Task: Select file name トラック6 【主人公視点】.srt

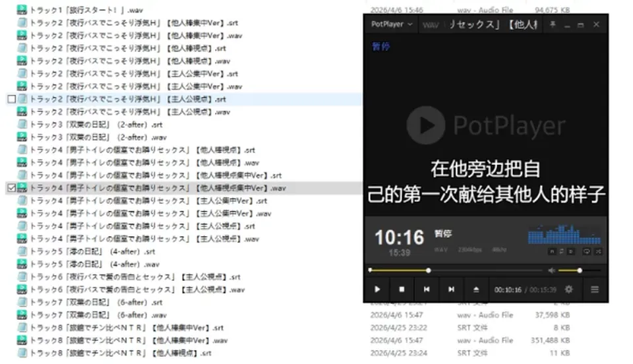Action: (135, 277)
